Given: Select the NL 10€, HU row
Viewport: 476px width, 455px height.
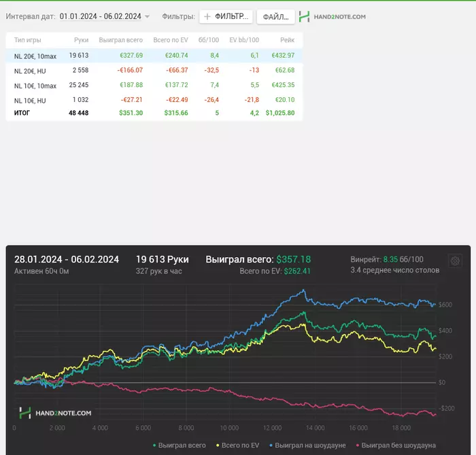Looking at the screenshot, I should pos(154,100).
